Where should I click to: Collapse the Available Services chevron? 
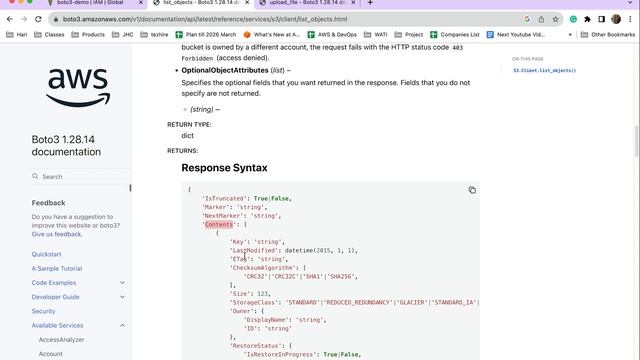[x=122, y=326]
